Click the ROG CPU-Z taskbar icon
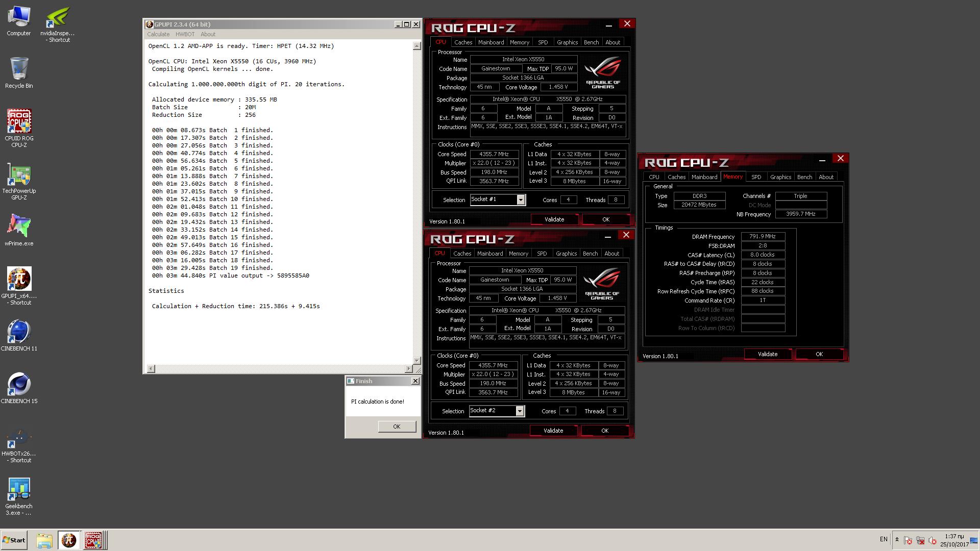Viewport: 980px width, 551px height. (x=93, y=540)
